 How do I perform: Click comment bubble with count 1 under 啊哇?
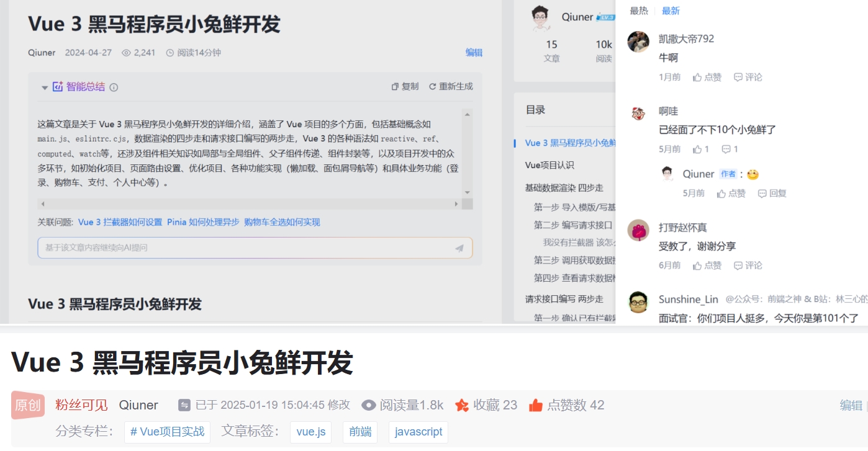(x=730, y=149)
